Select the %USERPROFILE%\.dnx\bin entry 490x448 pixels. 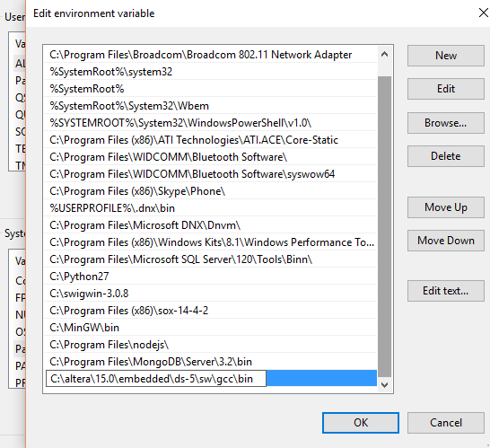(210, 208)
